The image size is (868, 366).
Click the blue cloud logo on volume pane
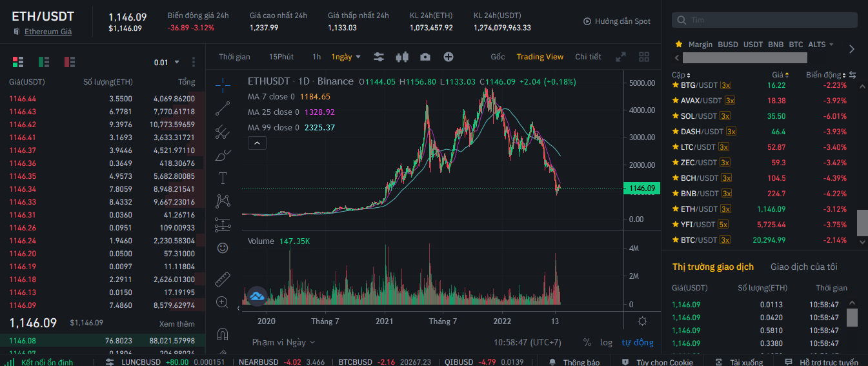tap(257, 296)
